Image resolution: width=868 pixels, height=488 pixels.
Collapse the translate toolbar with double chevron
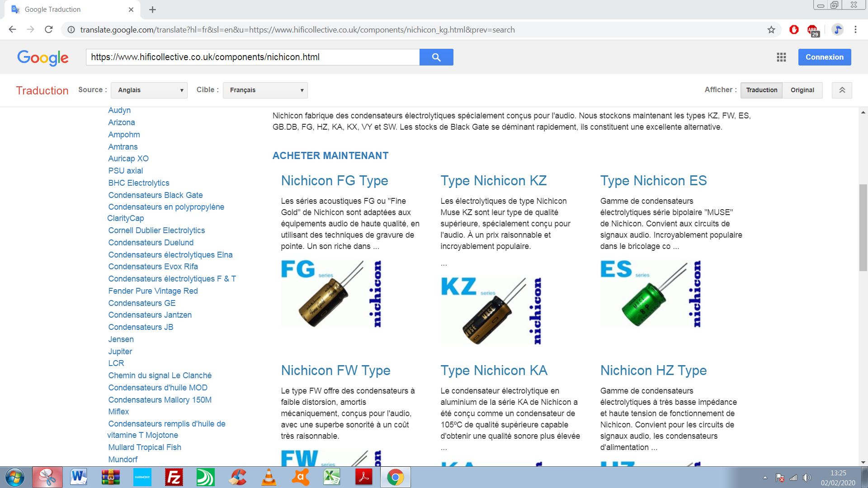[x=842, y=90]
